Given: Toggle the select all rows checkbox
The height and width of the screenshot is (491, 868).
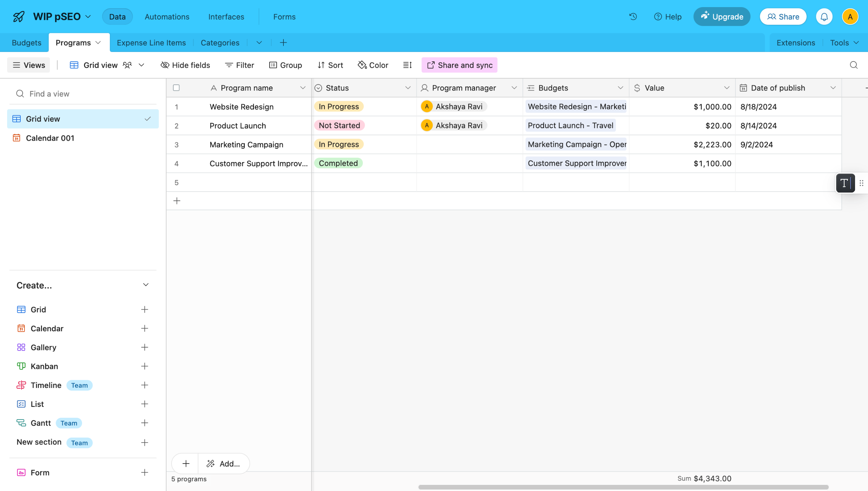Looking at the screenshot, I should (x=176, y=88).
